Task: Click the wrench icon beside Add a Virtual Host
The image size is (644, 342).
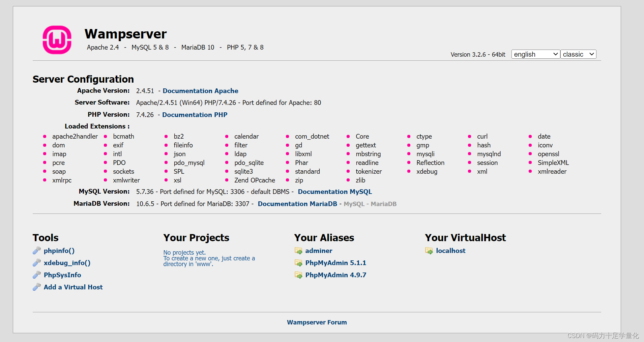Action: [37, 287]
